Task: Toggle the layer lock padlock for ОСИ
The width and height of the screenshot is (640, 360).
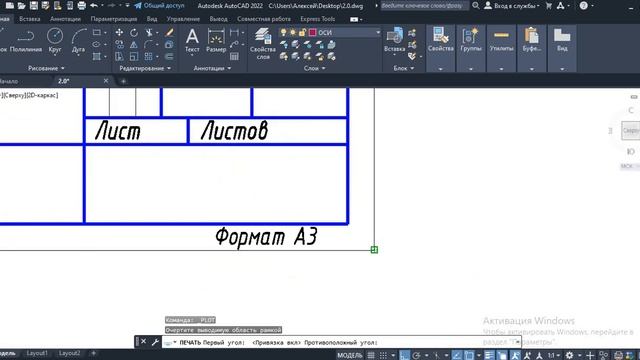Action: pyautogui.click(x=302, y=32)
